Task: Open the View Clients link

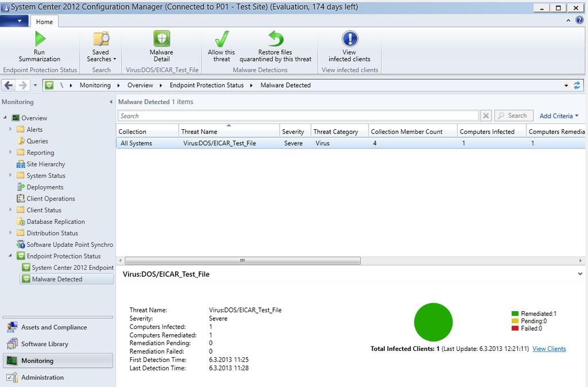Action: [x=549, y=349]
